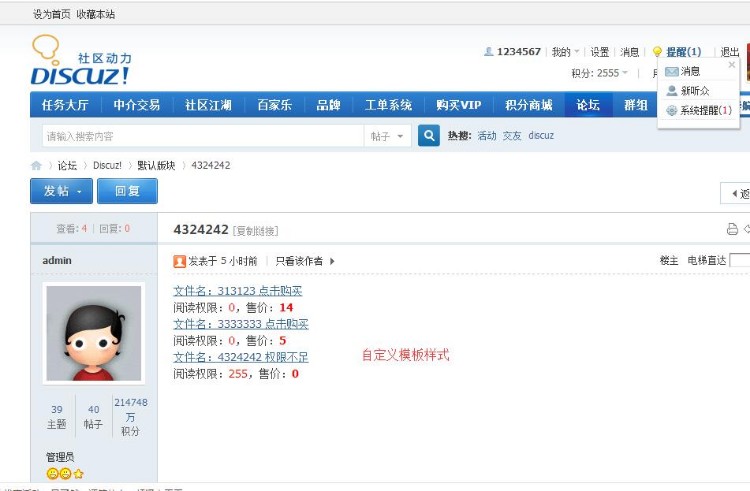
Task: Click the orange author icon next to 发表于
Action: click(x=179, y=262)
